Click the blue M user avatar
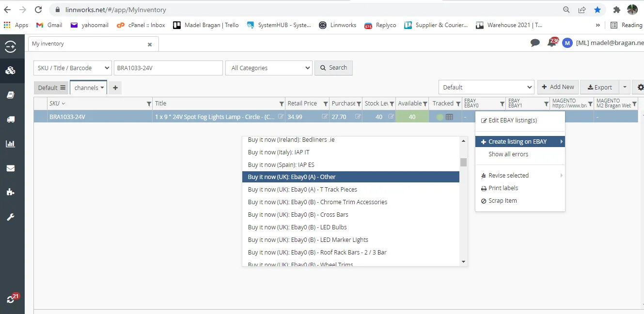644x314 pixels. (567, 43)
